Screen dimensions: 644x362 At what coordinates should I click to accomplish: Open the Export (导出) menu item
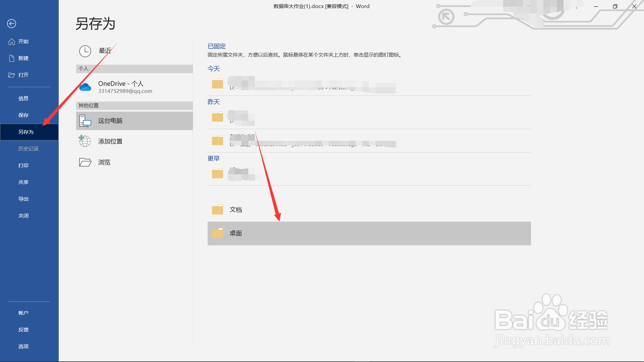click(23, 199)
